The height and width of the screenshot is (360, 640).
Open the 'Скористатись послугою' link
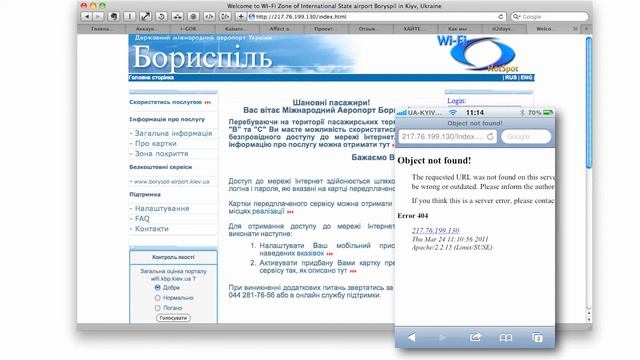click(166, 102)
